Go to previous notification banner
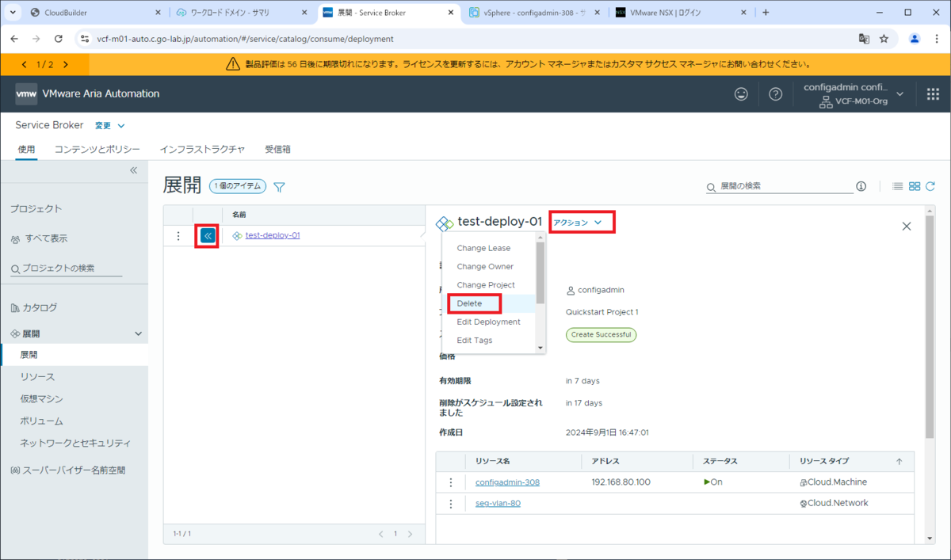The image size is (951, 560). pyautogui.click(x=24, y=64)
